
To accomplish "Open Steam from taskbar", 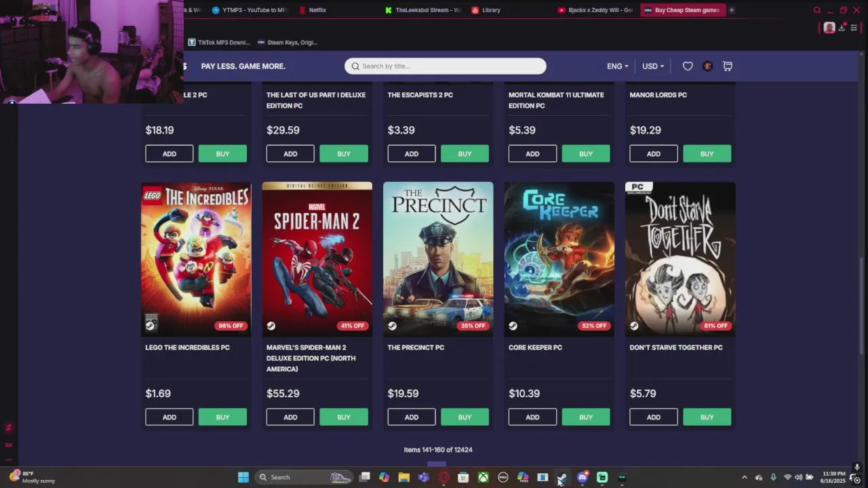I will (x=562, y=477).
